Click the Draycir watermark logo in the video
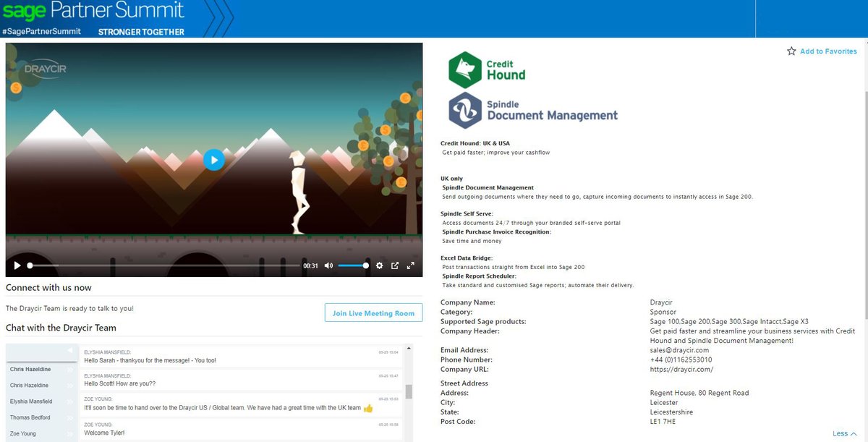The width and height of the screenshot is (868, 442). tap(46, 70)
